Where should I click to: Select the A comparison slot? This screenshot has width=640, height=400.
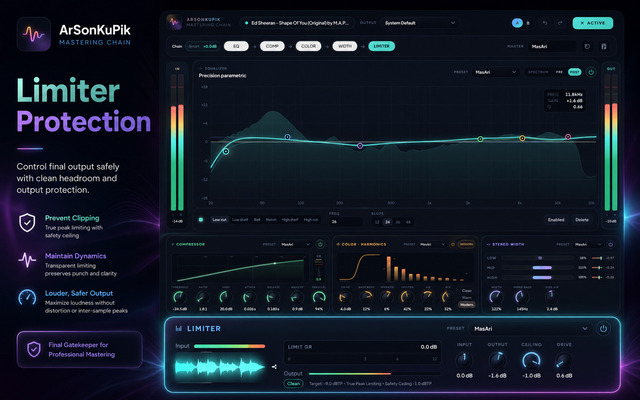517,23
